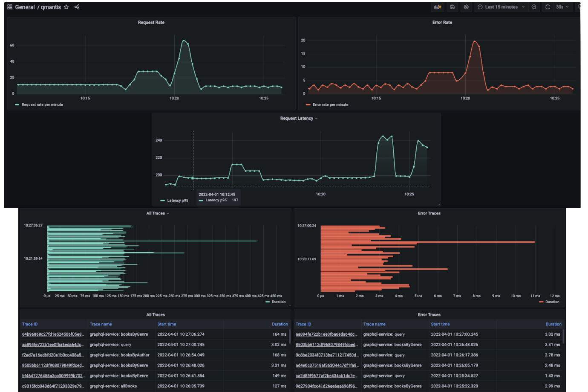The height and width of the screenshot is (392, 588).
Task: Open the Request Latency panel menu chevron
Action: (315, 118)
